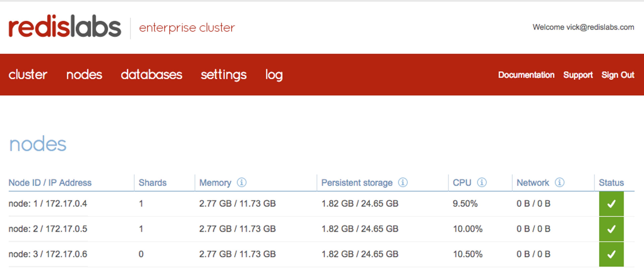This screenshot has height=271, width=644.
Task: Switch to the nodes tab
Action: click(84, 75)
